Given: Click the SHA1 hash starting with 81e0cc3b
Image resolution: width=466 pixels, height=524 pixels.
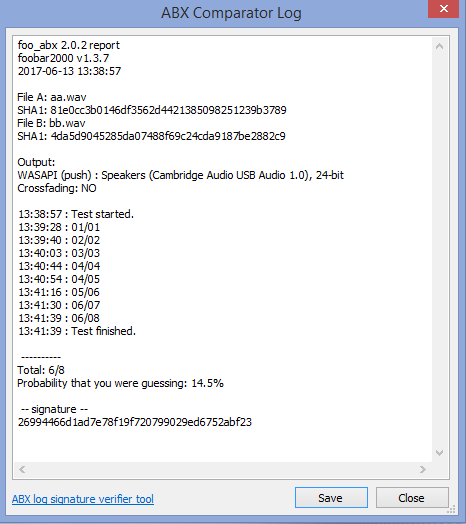Looking at the screenshot, I should [x=168, y=110].
